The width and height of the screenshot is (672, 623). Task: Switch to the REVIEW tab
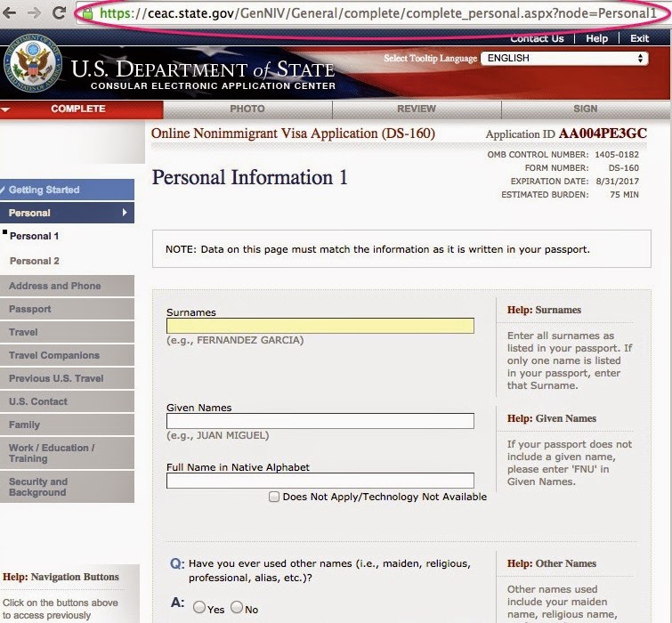417,109
